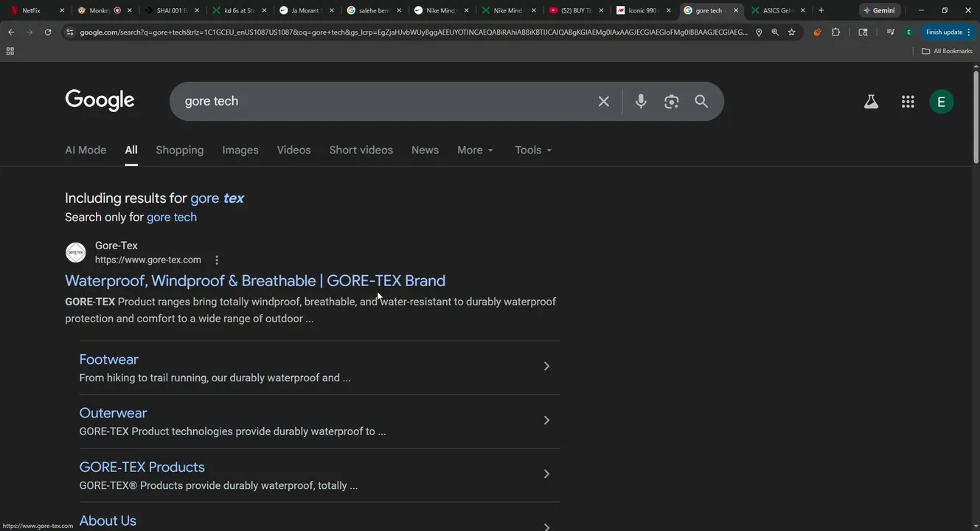Open the About Us sitelink
980x531 pixels.
(108, 521)
